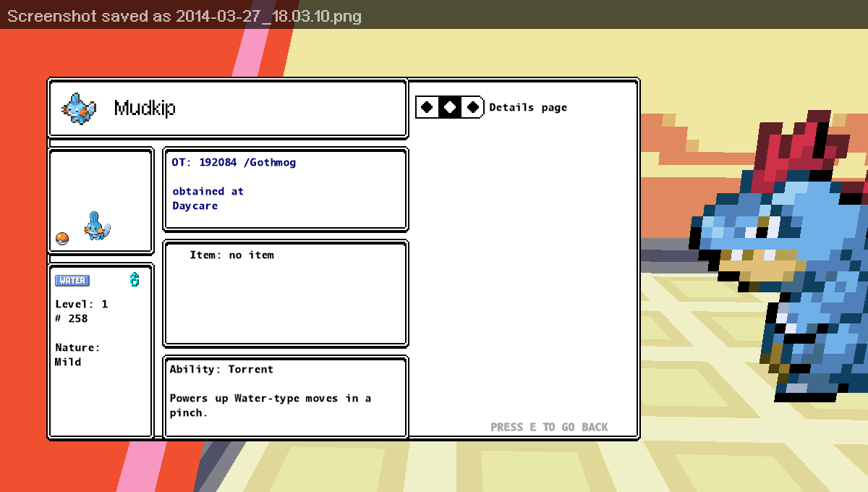Click the Level: 1 text
This screenshot has height=492, width=868.
(82, 304)
